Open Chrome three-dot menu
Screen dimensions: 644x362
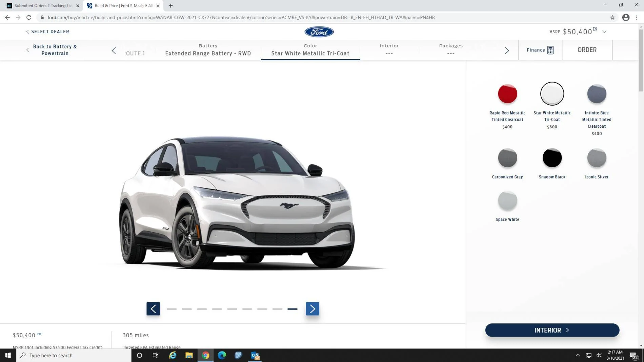coord(637,17)
